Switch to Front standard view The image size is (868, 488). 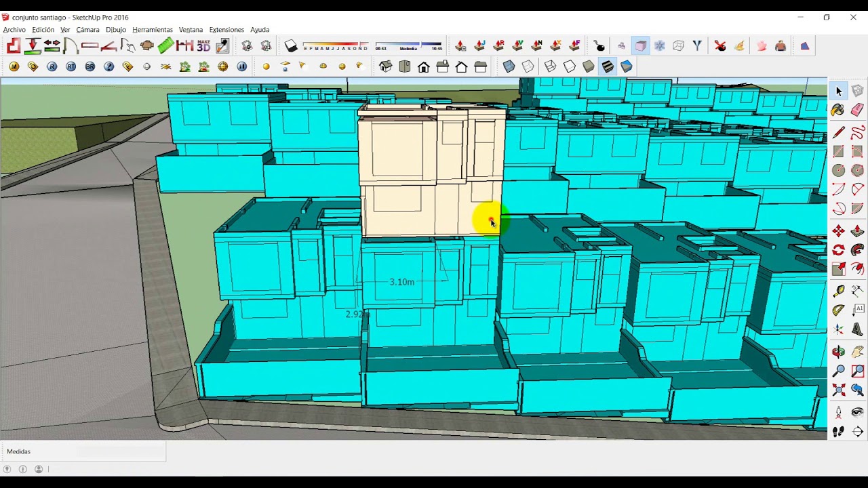click(424, 66)
